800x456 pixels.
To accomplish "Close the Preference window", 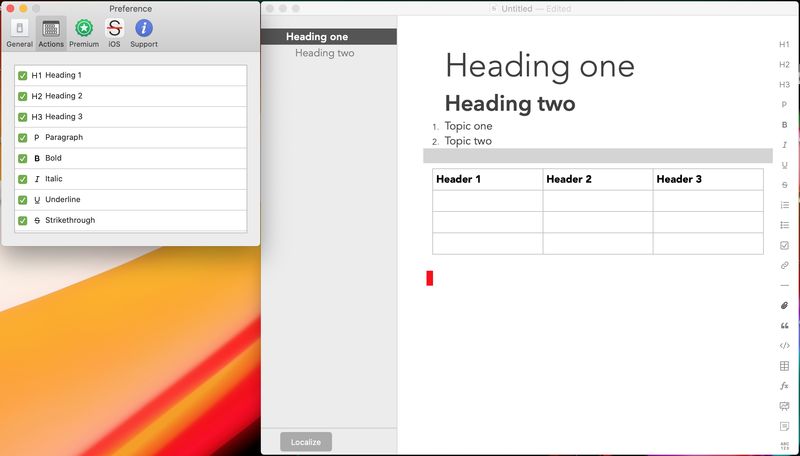I will [x=10, y=9].
